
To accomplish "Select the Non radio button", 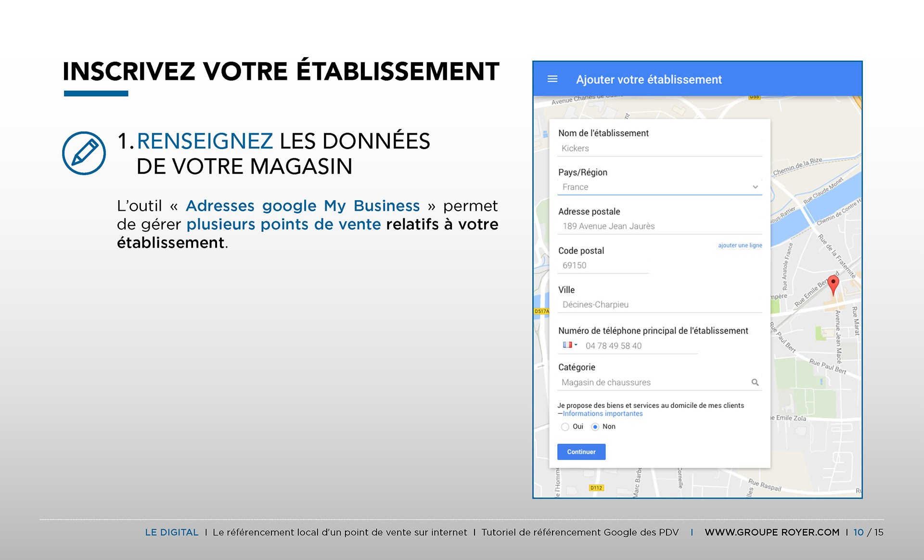I will (595, 427).
